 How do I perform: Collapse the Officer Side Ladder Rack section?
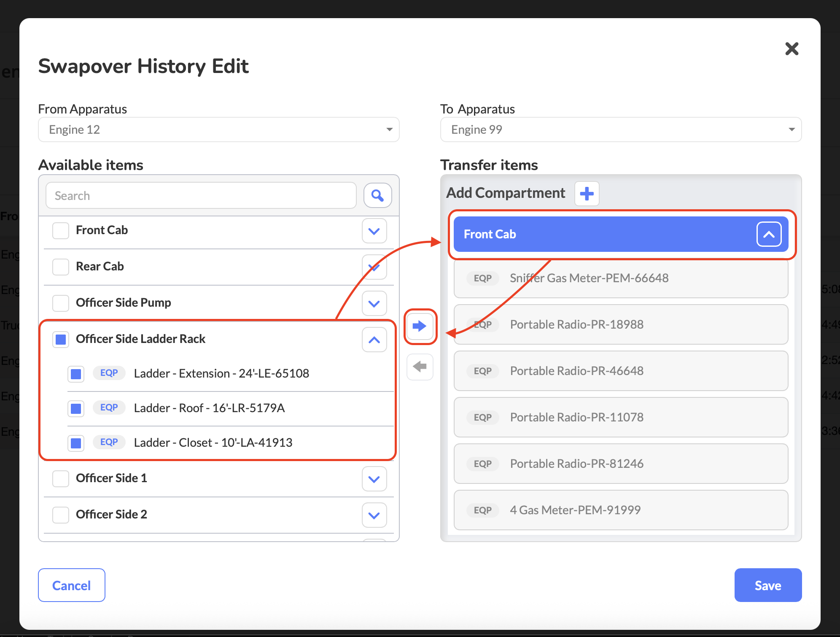[x=374, y=340]
